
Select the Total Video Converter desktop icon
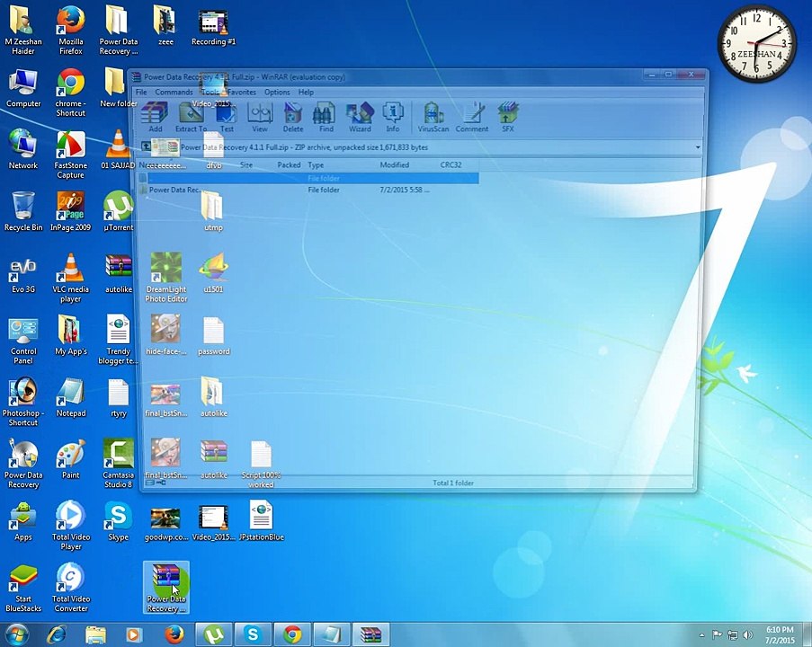(71, 588)
